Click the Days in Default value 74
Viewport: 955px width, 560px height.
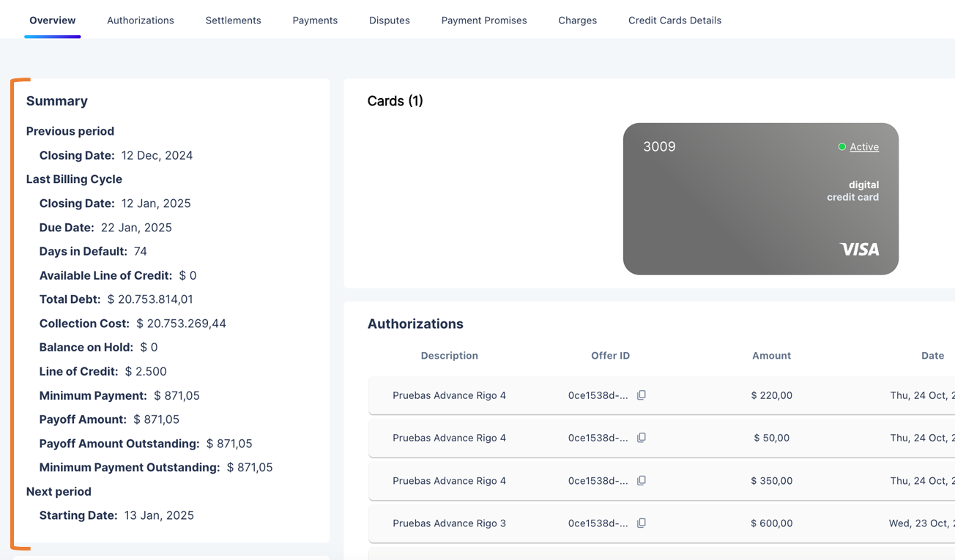pos(141,251)
